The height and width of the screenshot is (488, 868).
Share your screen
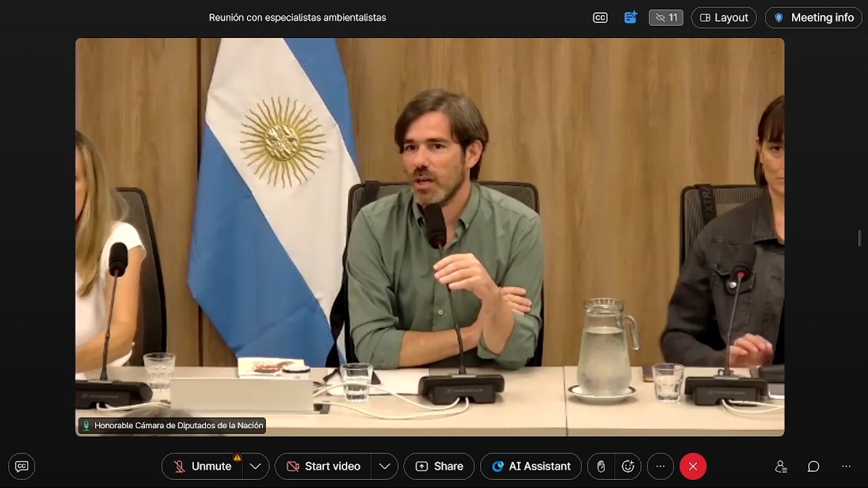pos(439,466)
